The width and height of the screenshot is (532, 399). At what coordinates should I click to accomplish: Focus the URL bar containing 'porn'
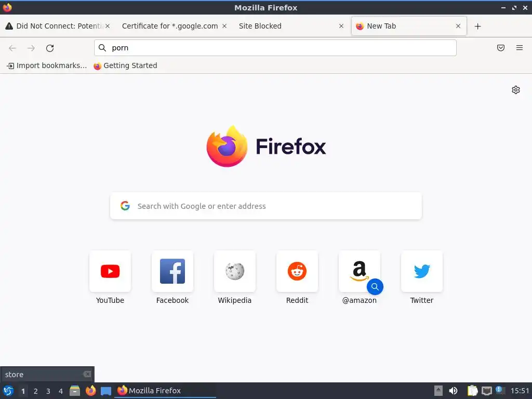(275, 48)
